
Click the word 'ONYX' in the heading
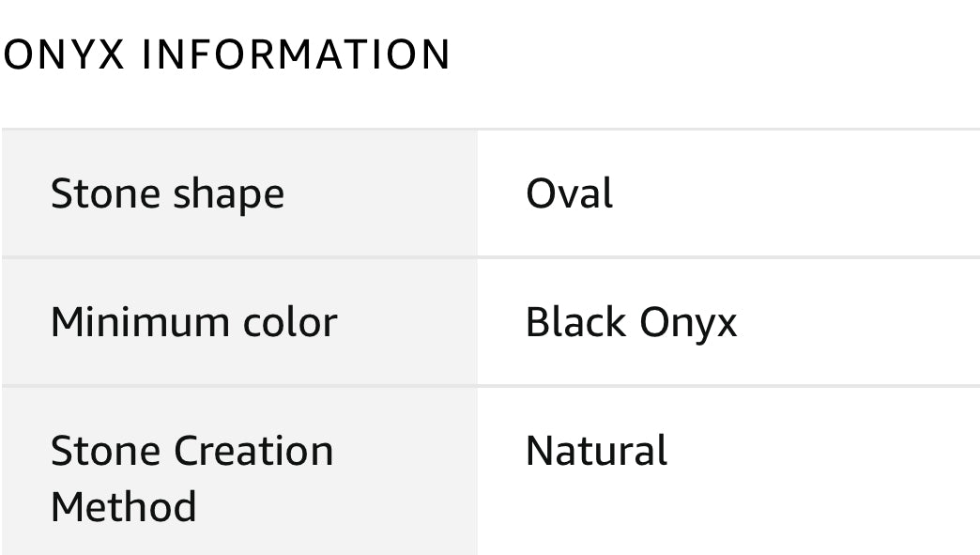64,54
